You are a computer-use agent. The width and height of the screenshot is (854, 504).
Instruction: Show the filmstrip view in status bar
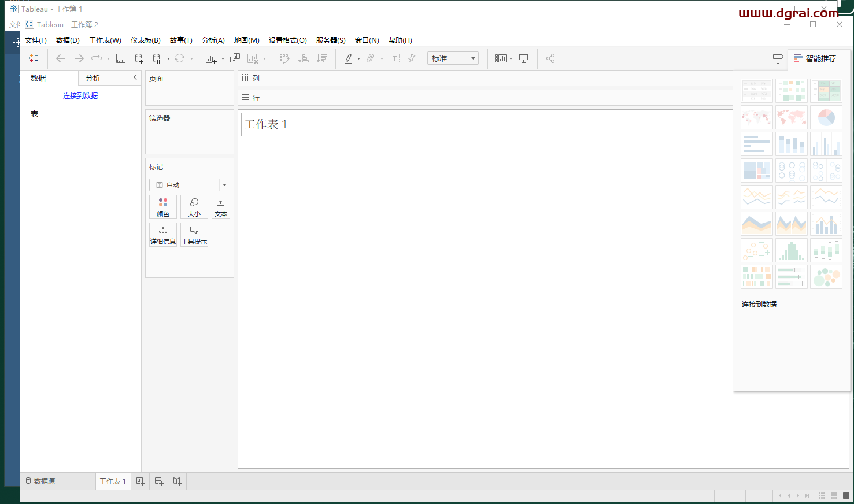(834, 496)
